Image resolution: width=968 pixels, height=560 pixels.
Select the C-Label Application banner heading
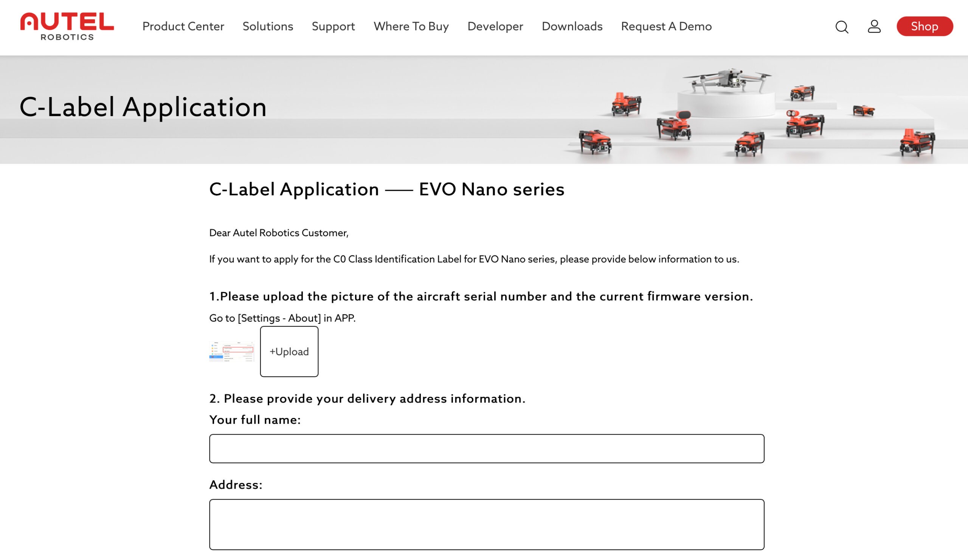pyautogui.click(x=143, y=107)
